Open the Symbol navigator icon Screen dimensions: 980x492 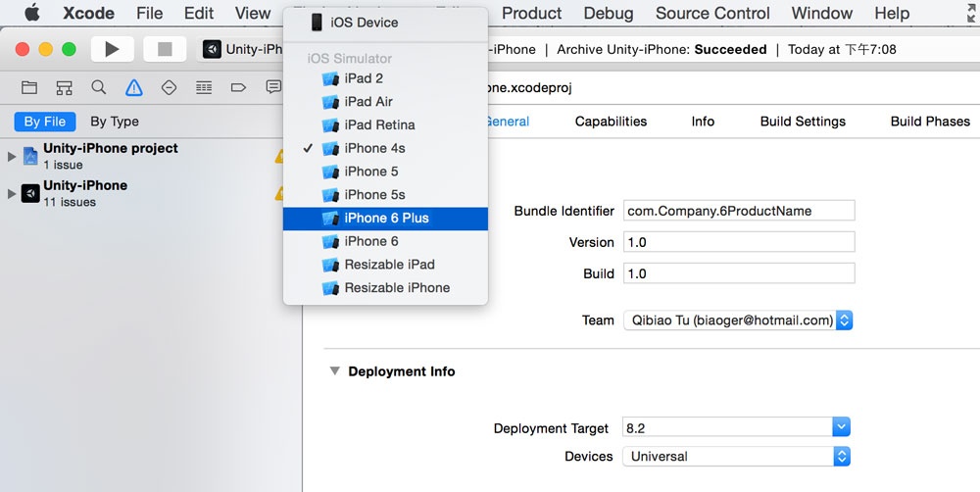pos(65,87)
